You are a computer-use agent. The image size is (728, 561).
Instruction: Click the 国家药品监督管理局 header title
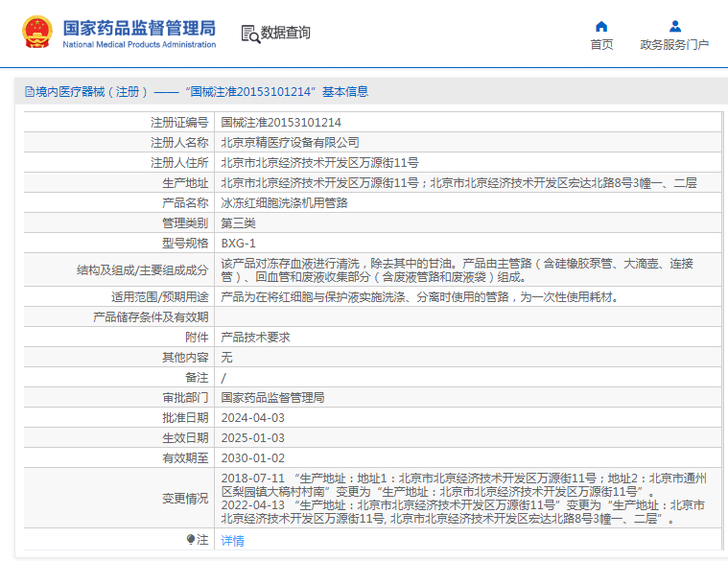tap(139, 28)
